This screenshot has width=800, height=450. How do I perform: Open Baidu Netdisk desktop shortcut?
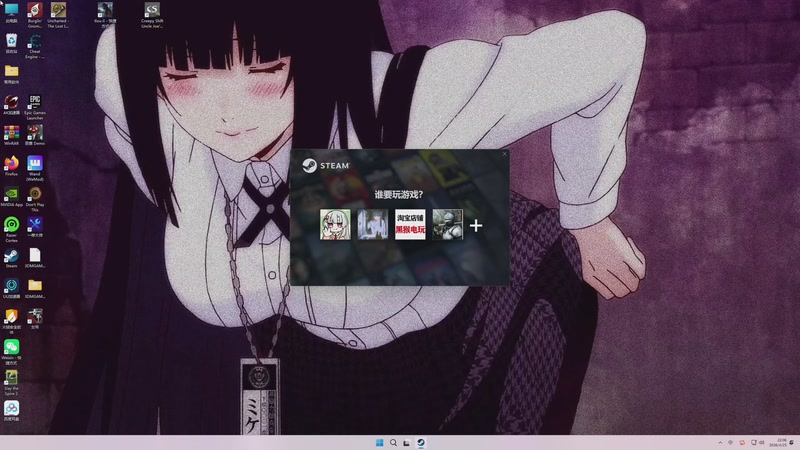pyautogui.click(x=11, y=411)
